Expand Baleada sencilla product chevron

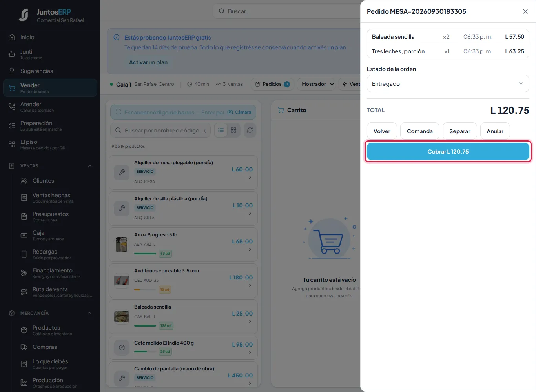pyautogui.click(x=250, y=321)
